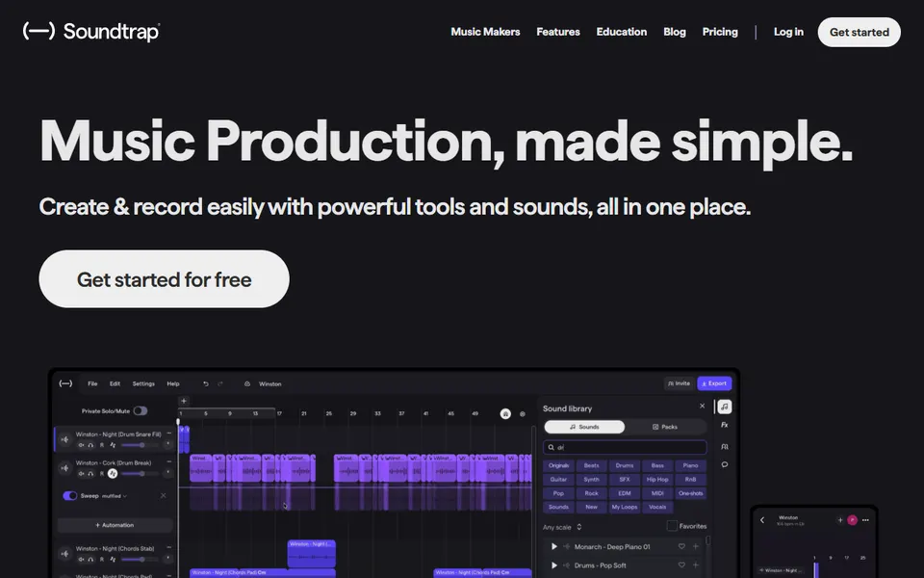
Task: Solo the Chords Stab track
Action: coord(90,559)
